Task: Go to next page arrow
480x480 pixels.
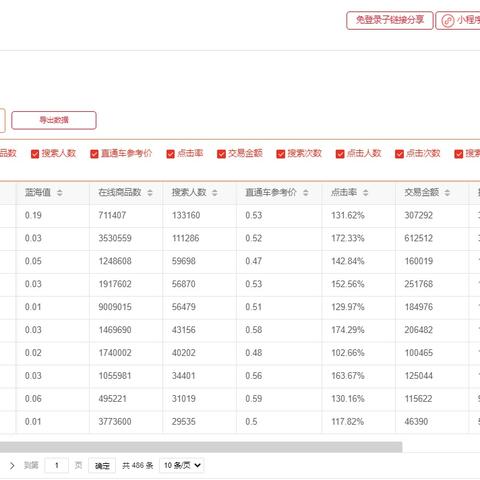Action: pos(12,465)
